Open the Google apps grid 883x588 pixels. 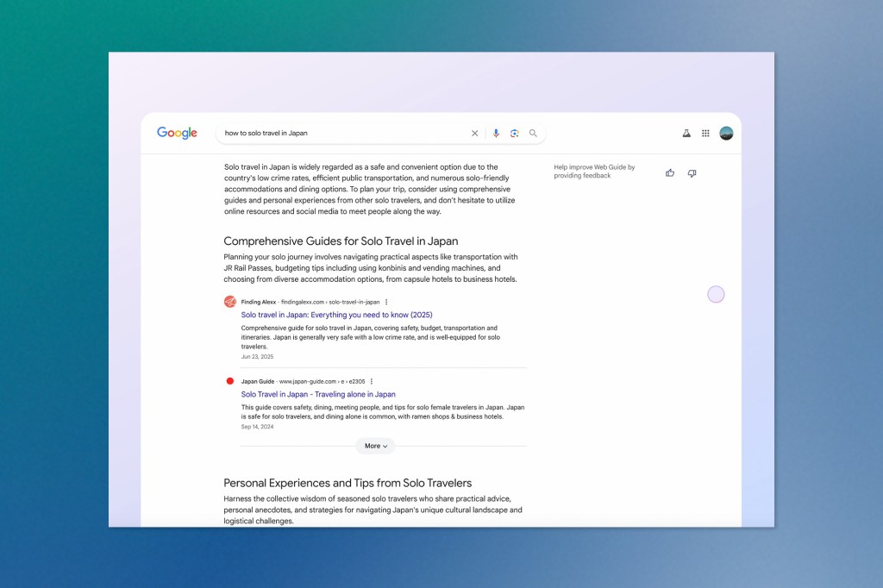click(x=705, y=134)
